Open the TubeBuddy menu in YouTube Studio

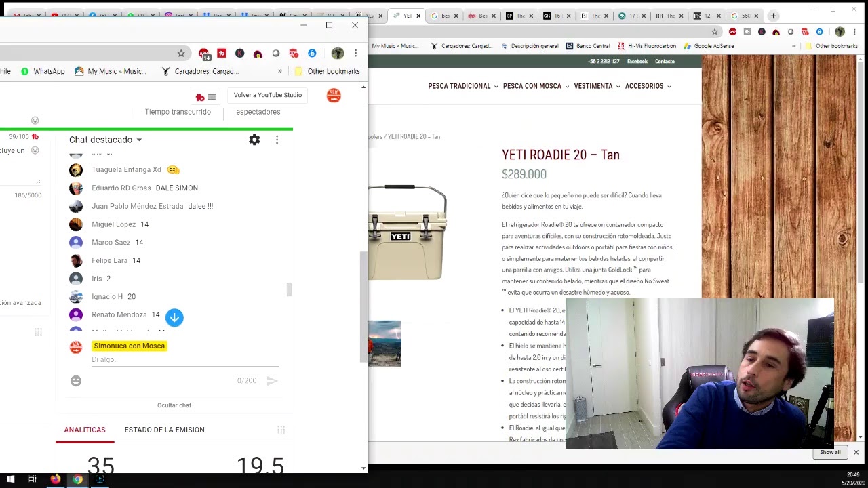tap(205, 97)
